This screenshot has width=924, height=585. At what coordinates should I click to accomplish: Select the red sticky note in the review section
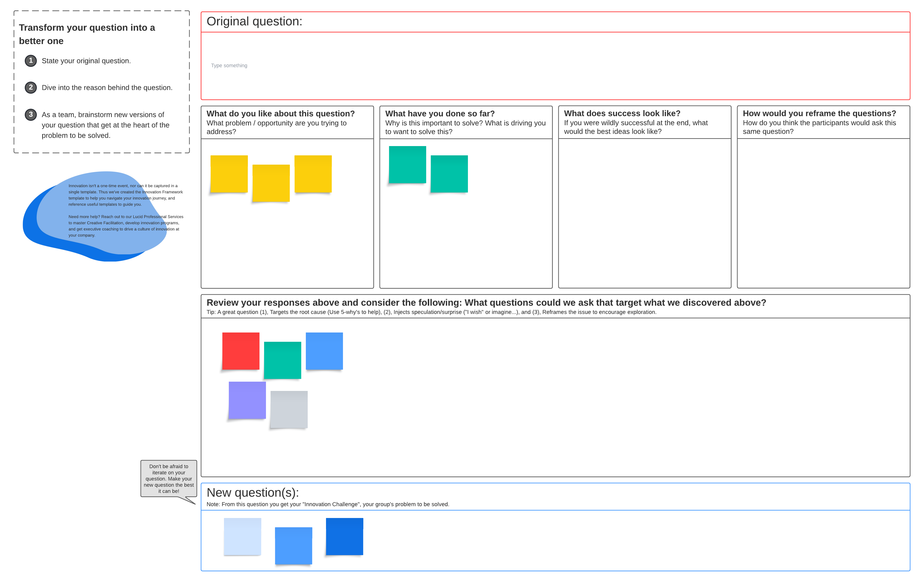pyautogui.click(x=241, y=351)
